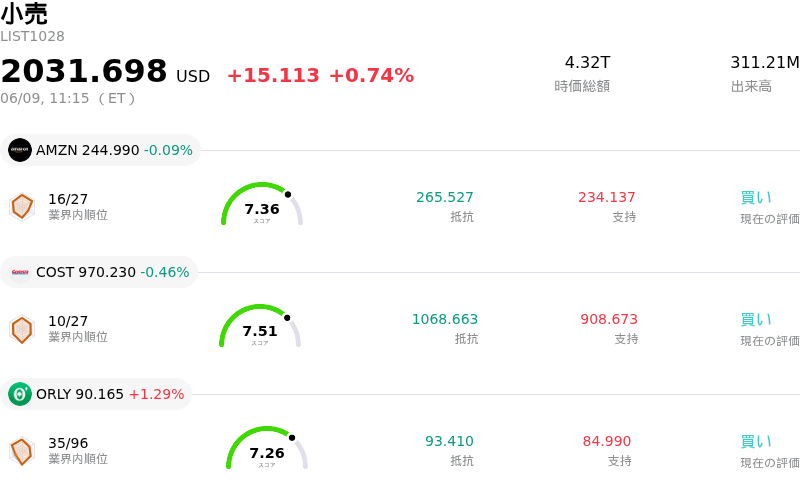800x488 pixels.
Task: Click the ORLY 7.26 score gauge
Action: click(x=267, y=448)
